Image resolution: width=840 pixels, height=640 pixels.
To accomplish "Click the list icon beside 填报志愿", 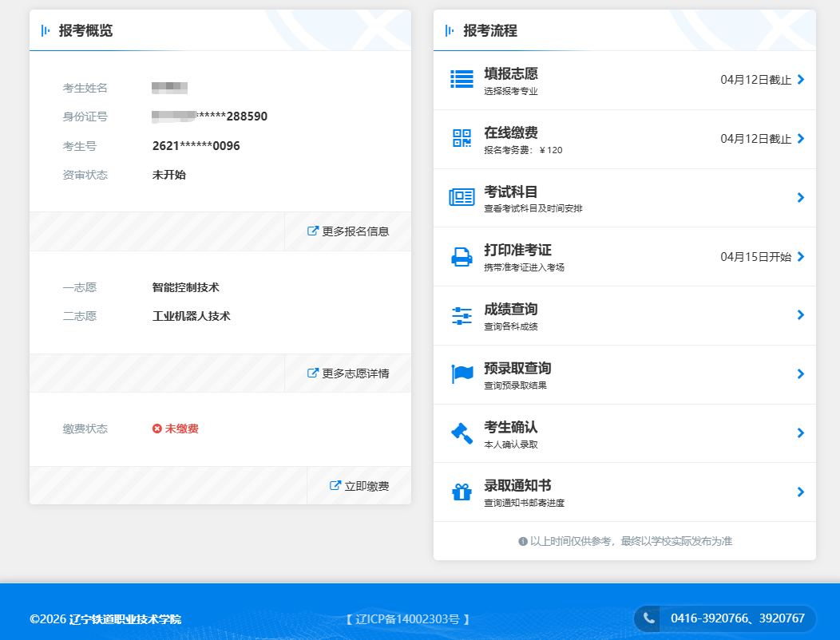I will click(x=462, y=79).
